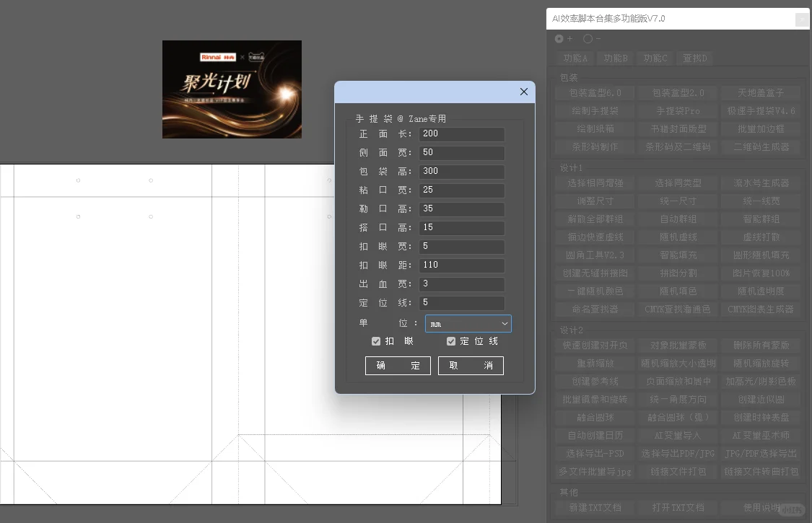Open the unit dropdown showing mm
The width and height of the screenshot is (812, 523).
(467, 323)
